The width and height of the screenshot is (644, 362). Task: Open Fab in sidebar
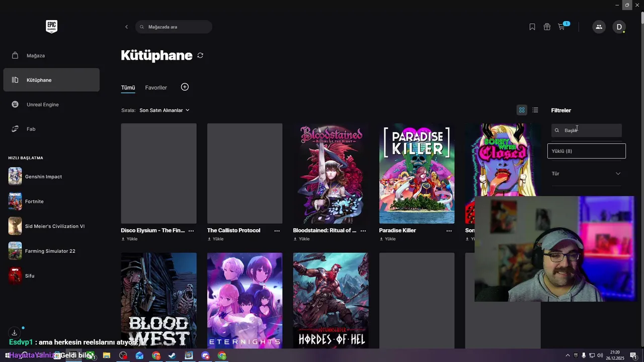coord(51,129)
